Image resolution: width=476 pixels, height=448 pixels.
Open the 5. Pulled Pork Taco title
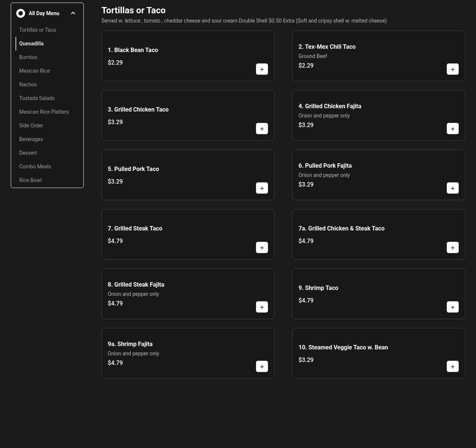pyautogui.click(x=133, y=169)
